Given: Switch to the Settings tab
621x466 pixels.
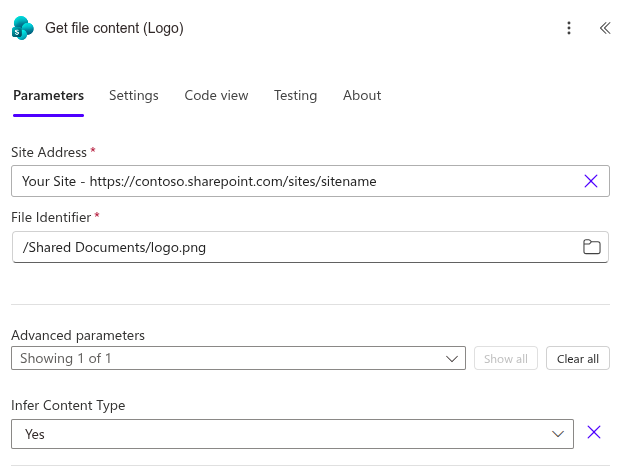Looking at the screenshot, I should tap(133, 95).
